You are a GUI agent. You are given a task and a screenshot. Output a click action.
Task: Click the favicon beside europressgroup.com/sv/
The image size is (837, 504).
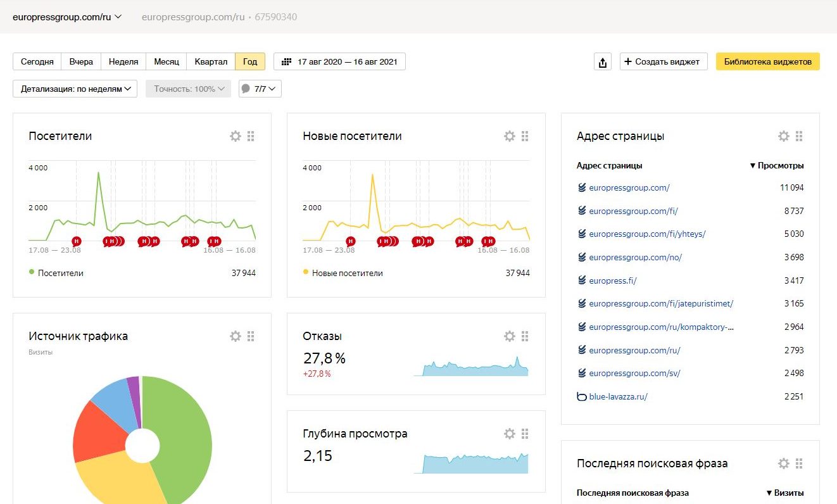click(x=582, y=374)
